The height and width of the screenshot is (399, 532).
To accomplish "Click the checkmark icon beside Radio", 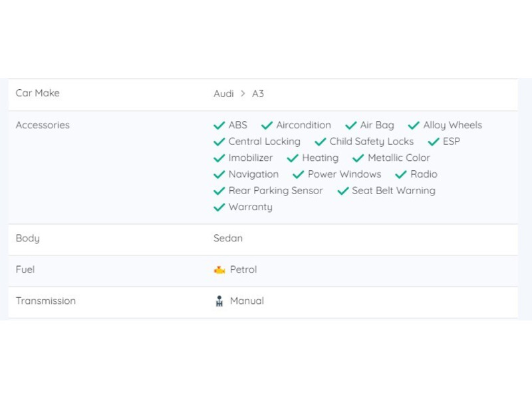I will coord(401,174).
